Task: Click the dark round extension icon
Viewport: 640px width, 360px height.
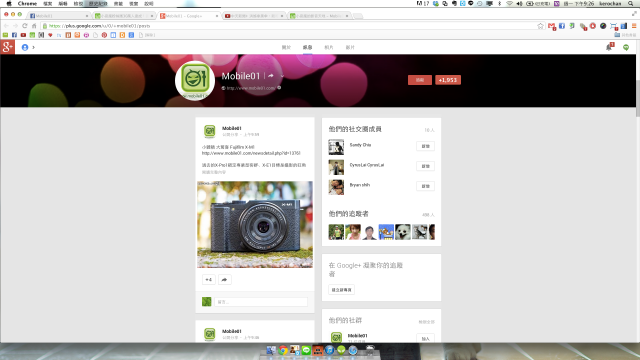Action: pos(603,26)
